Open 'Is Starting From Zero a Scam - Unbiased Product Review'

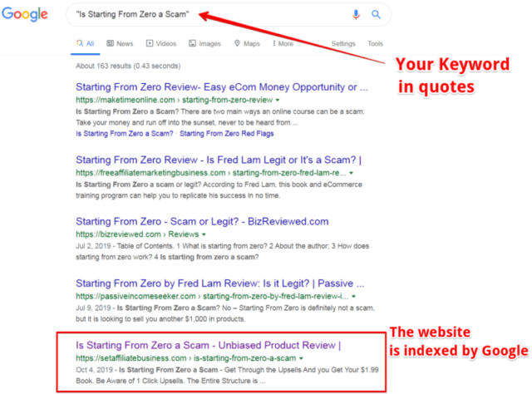click(x=209, y=346)
